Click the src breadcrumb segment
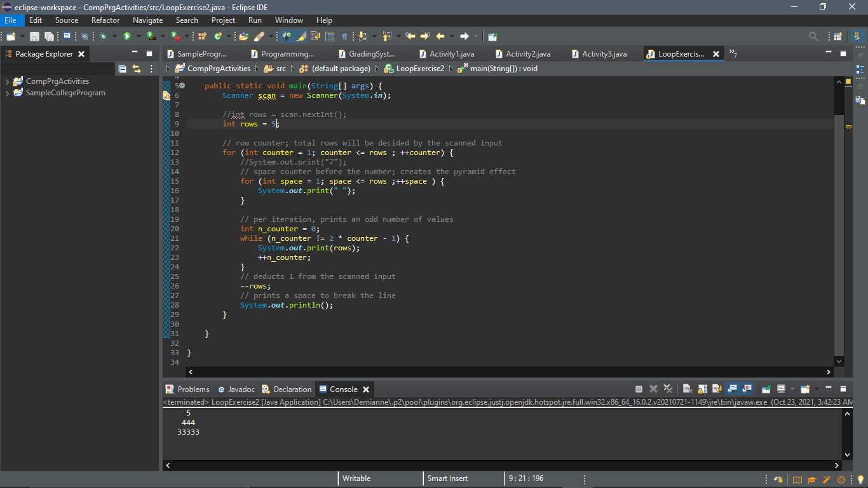 [x=275, y=69]
